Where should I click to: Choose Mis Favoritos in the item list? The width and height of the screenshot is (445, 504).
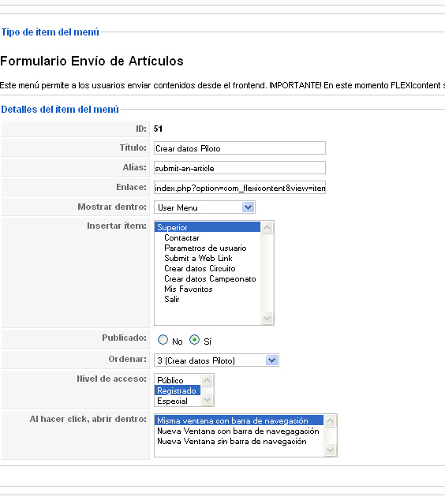coord(189,289)
